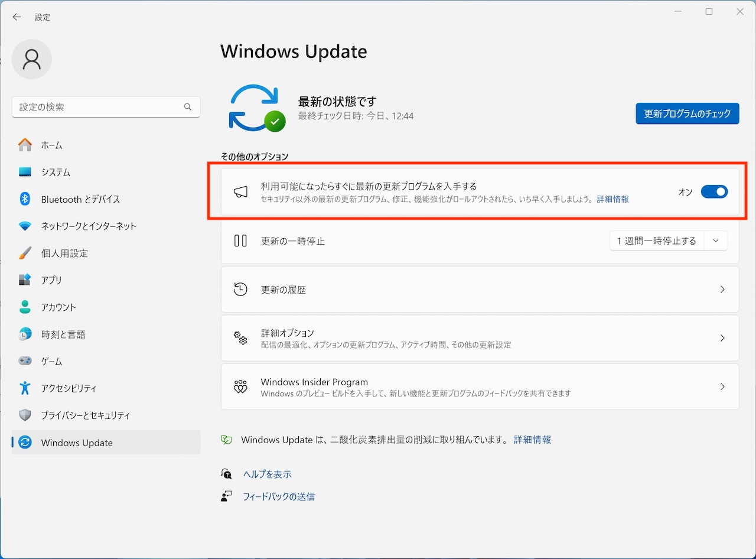The width and height of the screenshot is (756, 559).
Task: Open Bluetooth とデバイス settings
Action: tap(106, 199)
